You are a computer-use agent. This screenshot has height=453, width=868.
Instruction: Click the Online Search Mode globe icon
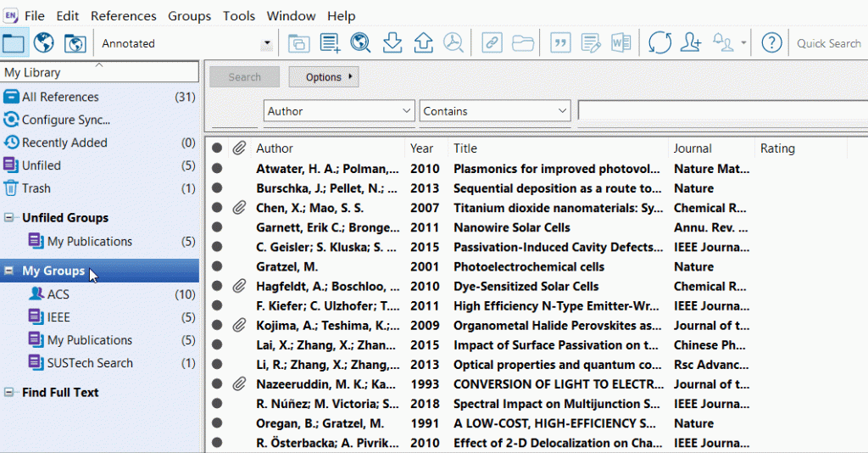pyautogui.click(x=43, y=42)
